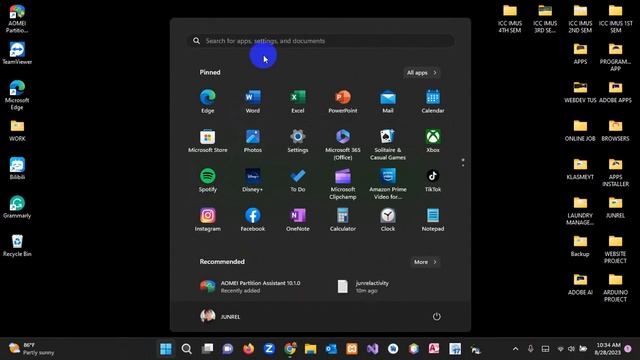Screen dimensions: 640x360
Task: Click the taskbar volume icon
Action: (571, 349)
